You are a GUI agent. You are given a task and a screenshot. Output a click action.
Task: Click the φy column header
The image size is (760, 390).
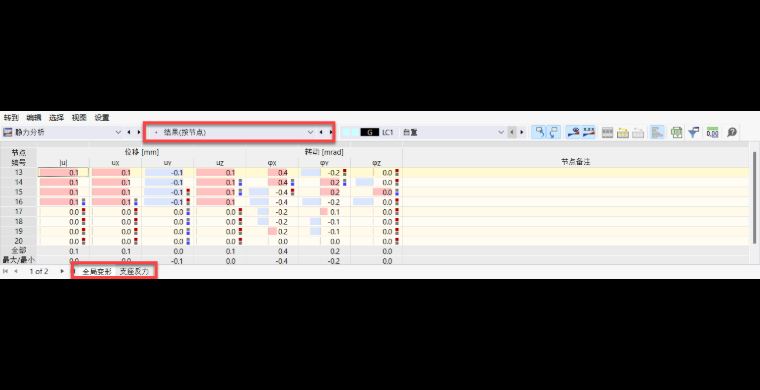click(324, 163)
